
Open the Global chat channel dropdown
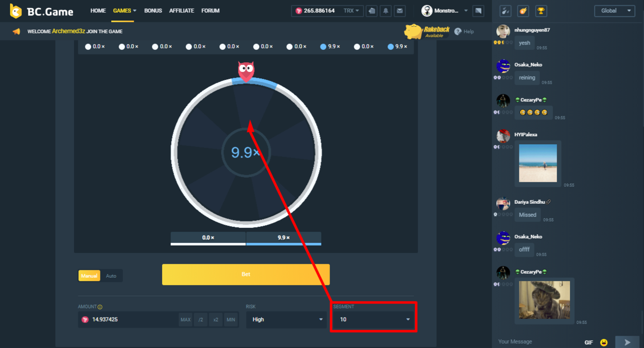(x=614, y=11)
